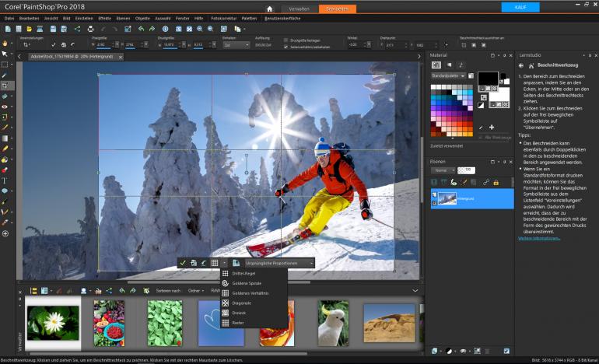The width and height of the screenshot is (599, 364).
Task: Toggle the Seitenverhältnis beibehalten checkbox
Action: pos(285,47)
